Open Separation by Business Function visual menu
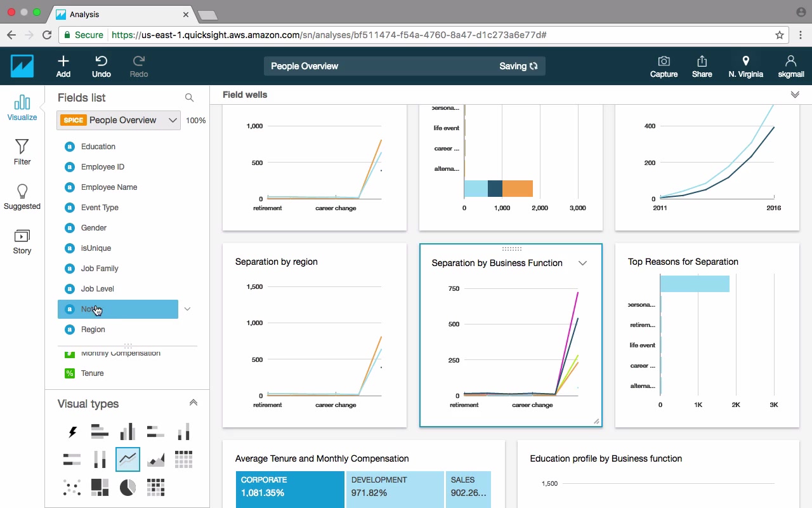Image resolution: width=812 pixels, height=508 pixels. 582,263
